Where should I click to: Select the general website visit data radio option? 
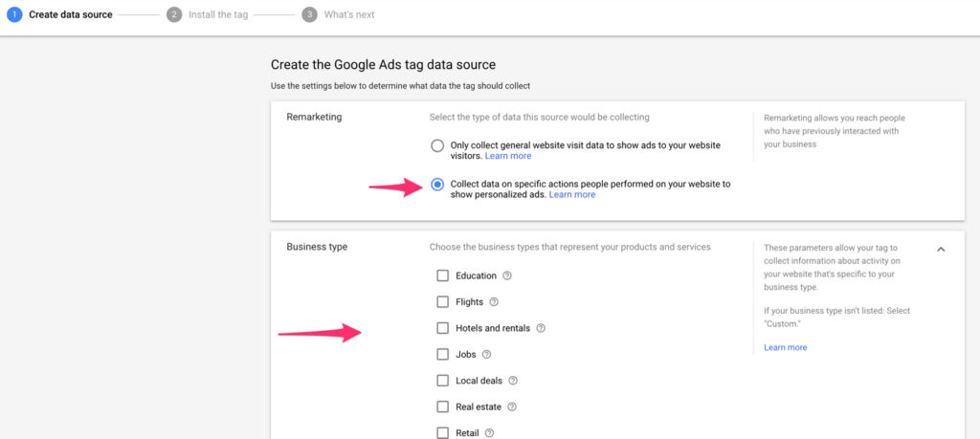(x=437, y=145)
